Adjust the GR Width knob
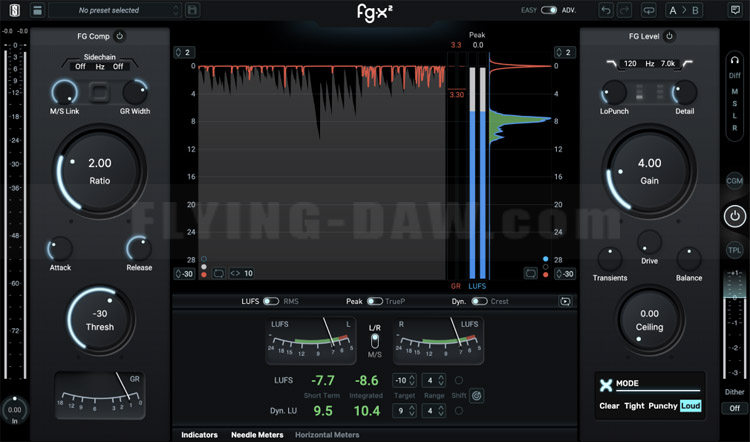Image resolution: width=750 pixels, height=442 pixels. point(135,92)
